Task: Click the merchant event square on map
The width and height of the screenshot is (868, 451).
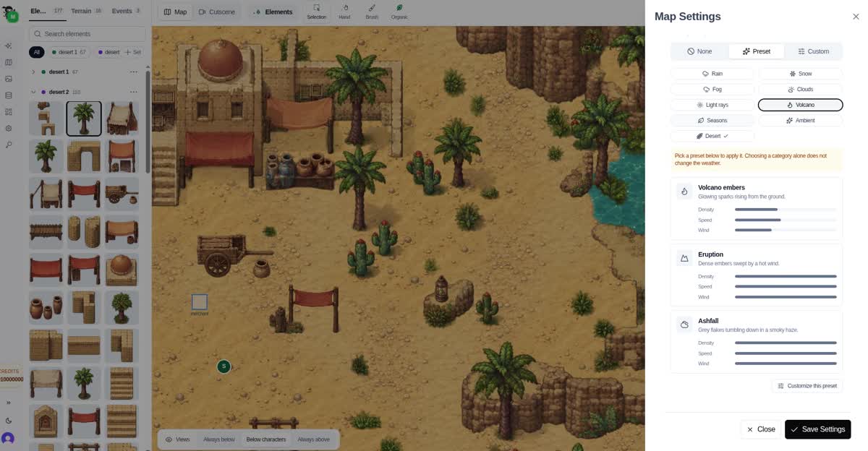Action: [200, 301]
